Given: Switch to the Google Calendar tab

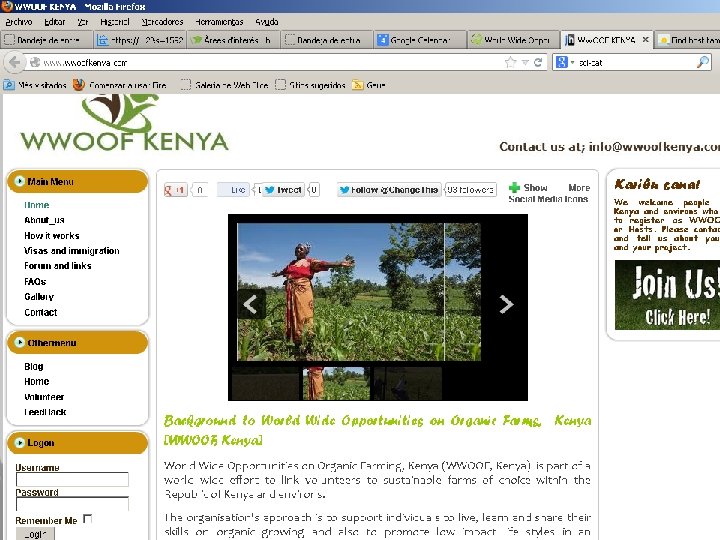Looking at the screenshot, I should click(420, 40).
